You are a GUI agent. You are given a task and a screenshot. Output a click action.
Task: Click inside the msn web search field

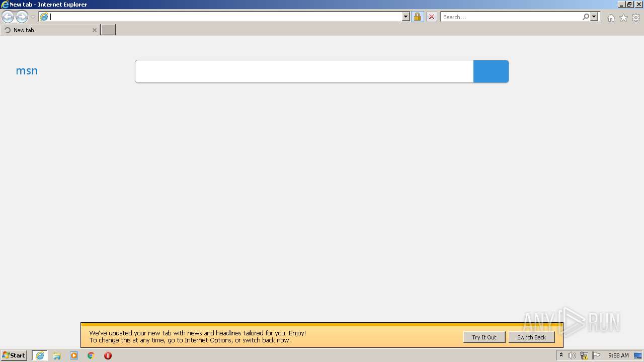[x=304, y=71]
